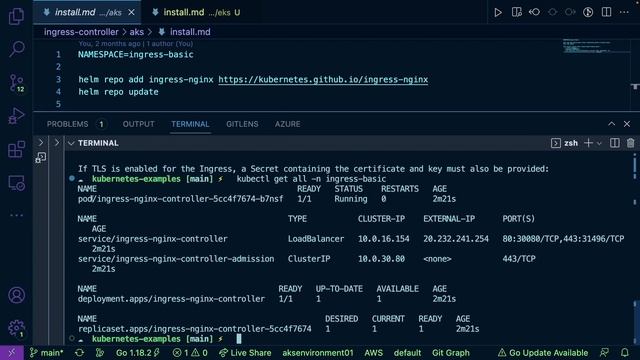This screenshot has width=640, height=360.
Task: Click default namespace in status bar
Action: (407, 353)
